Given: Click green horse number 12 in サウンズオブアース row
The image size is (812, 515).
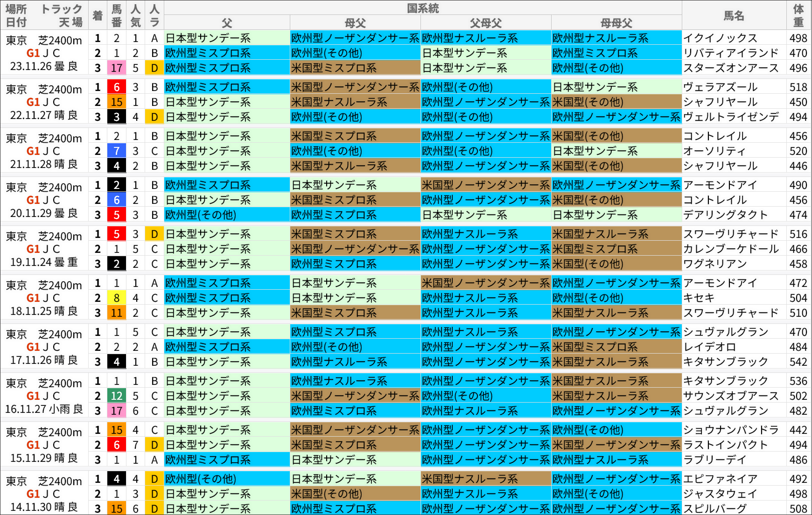Looking at the screenshot, I should tap(117, 396).
